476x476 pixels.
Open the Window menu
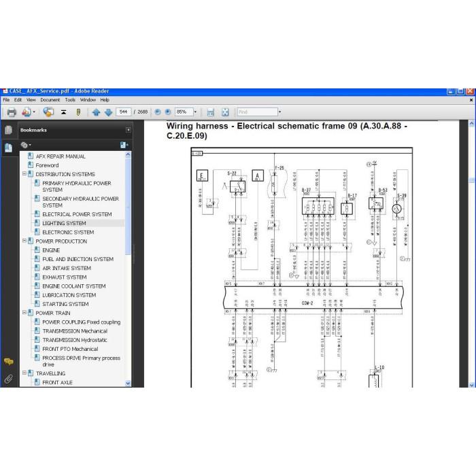88,100
